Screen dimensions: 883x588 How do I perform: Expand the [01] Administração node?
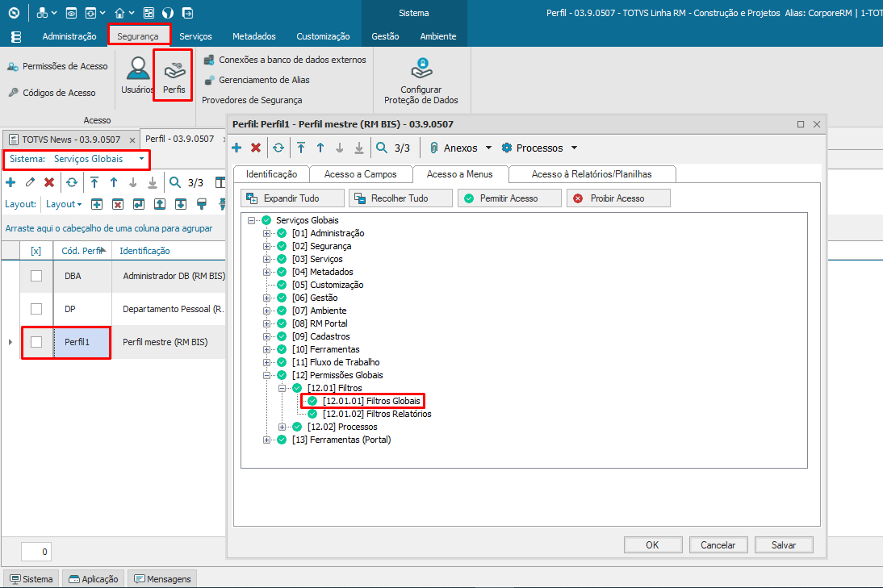point(267,233)
